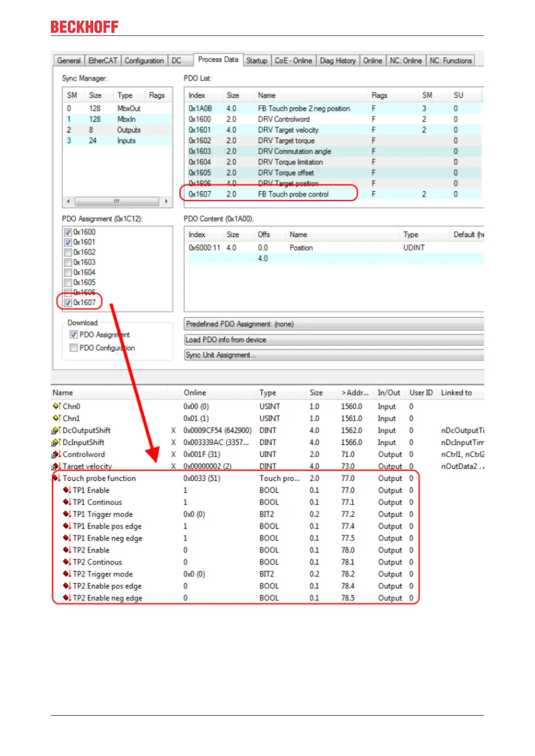This screenshot has width=535, height=756.
Task: Select FB Touch probe 2 neg position row
Action: click(333, 109)
